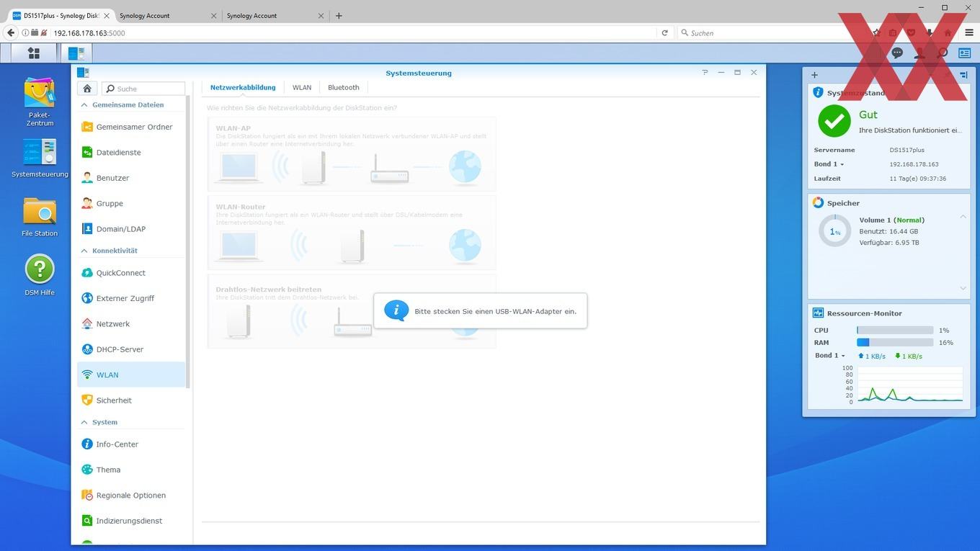980x551 pixels.
Task: Click the network traffic graph
Action: click(909, 385)
